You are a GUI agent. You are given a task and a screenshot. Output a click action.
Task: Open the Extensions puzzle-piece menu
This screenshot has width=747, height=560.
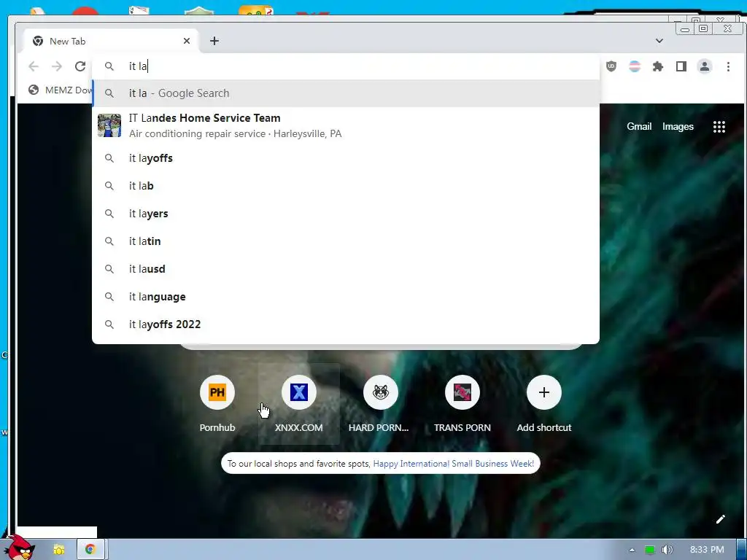coord(658,66)
